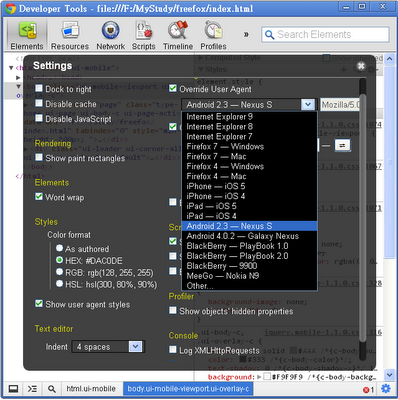Open the Network panel
The image size is (398, 400).
tap(110, 36)
